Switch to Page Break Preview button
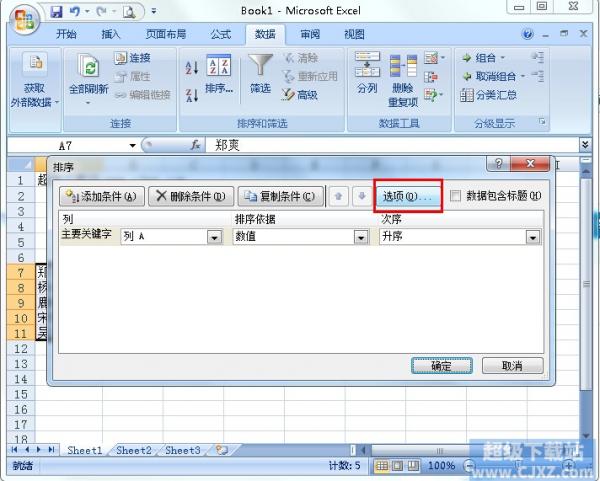Viewport: 600px width, 481px height. pos(413,466)
